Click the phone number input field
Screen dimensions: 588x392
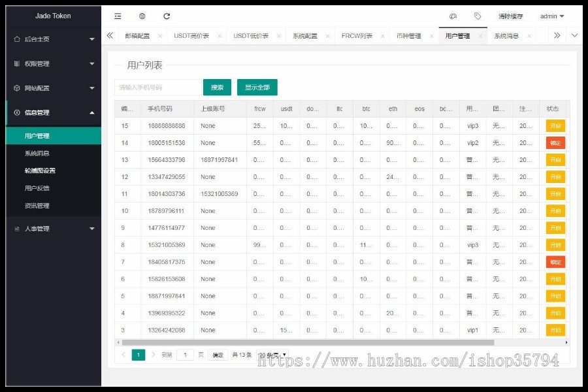157,86
